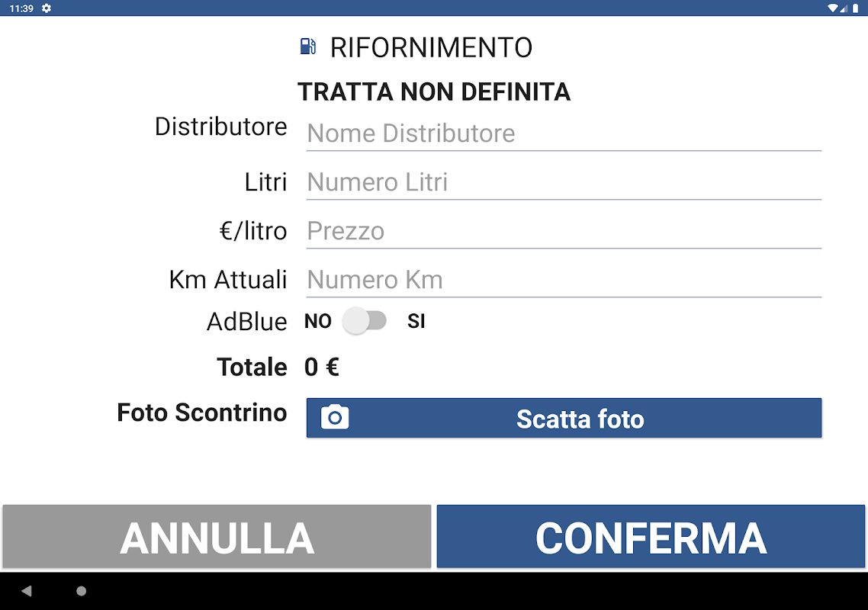Tap the Wi-Fi signal status icon
The height and width of the screenshot is (610, 868).
tap(831, 8)
